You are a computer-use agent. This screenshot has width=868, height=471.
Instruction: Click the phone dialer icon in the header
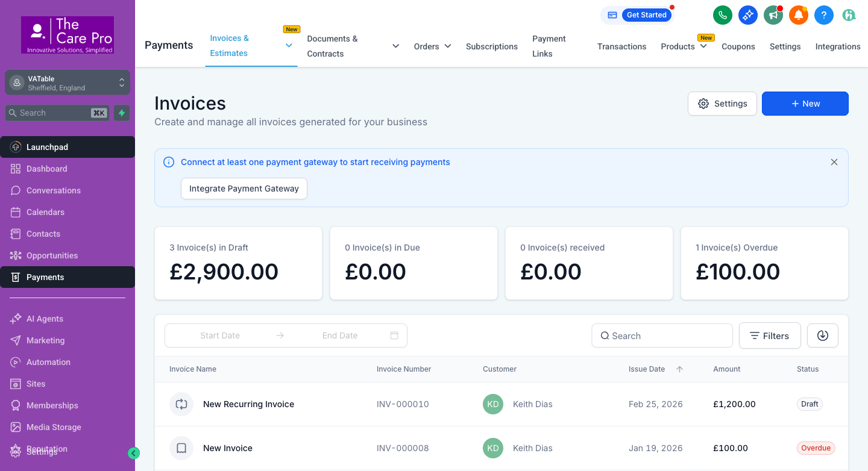pos(723,15)
